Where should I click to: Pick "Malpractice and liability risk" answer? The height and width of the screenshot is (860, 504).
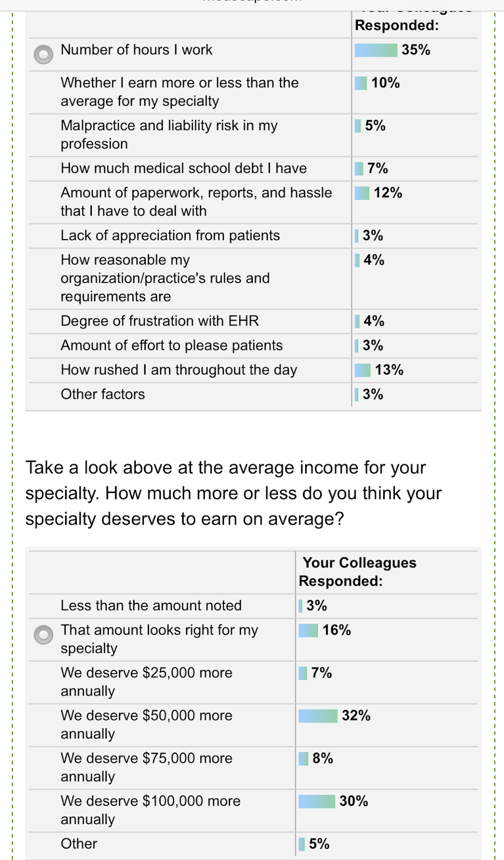169,134
